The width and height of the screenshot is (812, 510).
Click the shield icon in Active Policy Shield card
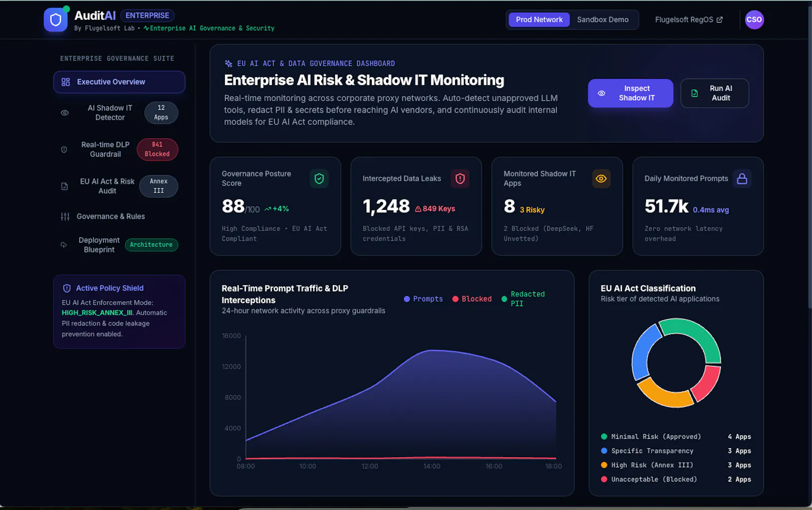pos(66,288)
